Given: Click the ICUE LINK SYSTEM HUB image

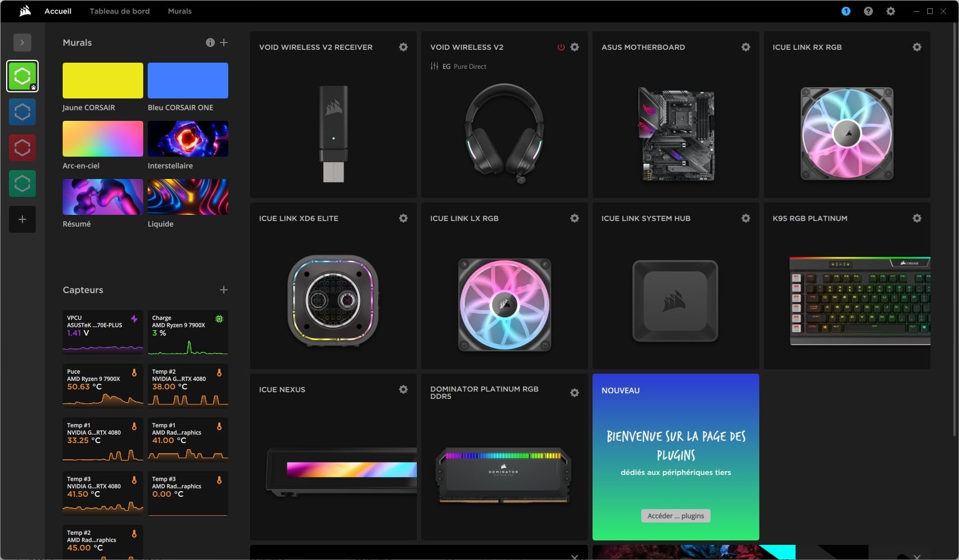Looking at the screenshot, I should point(675,301).
